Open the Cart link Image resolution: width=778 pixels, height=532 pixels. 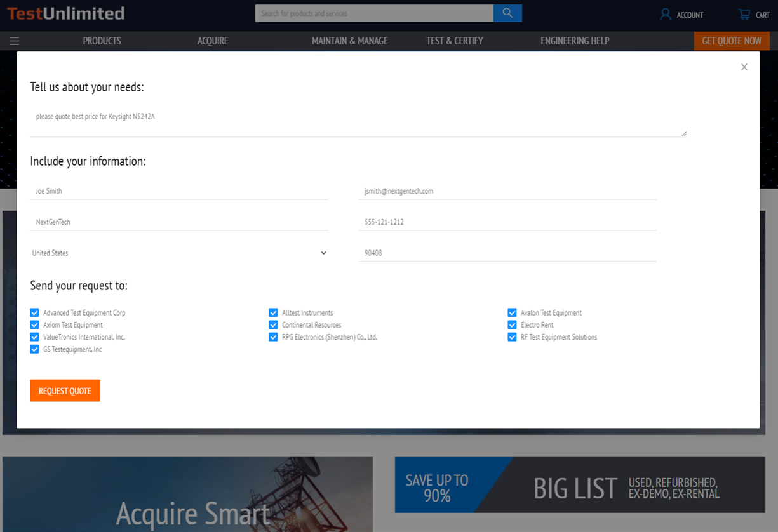(x=763, y=15)
